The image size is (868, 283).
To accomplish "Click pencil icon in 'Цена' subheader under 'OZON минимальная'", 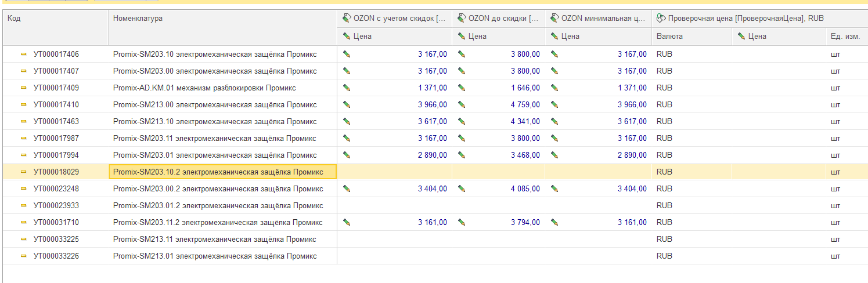I will 554,37.
